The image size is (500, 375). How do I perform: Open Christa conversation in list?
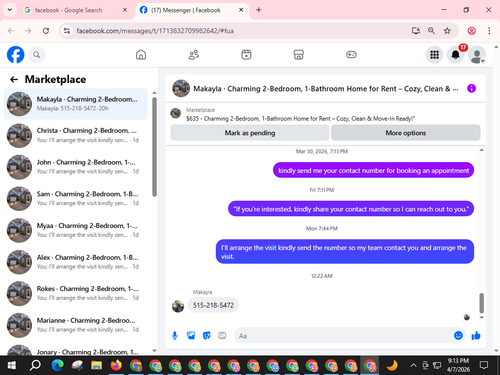[75, 135]
